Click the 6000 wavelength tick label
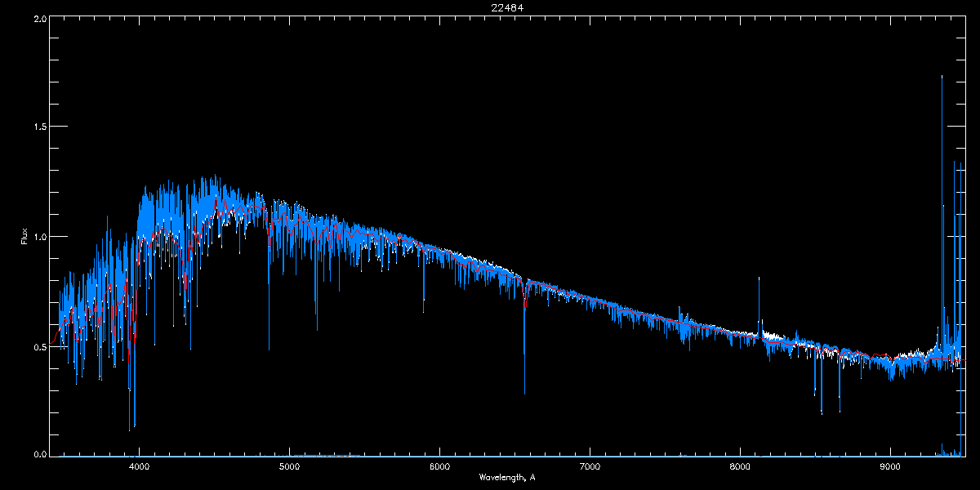 [439, 467]
